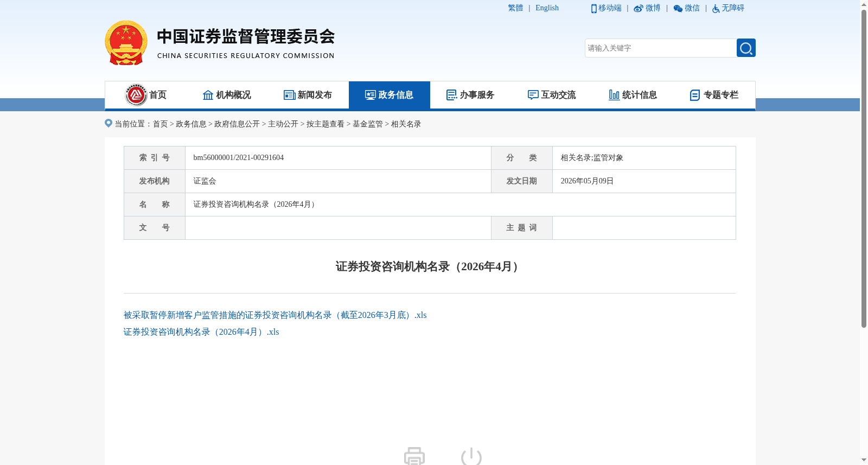868x465 pixels.
Task: Click the national emblem logo
Action: (126, 43)
